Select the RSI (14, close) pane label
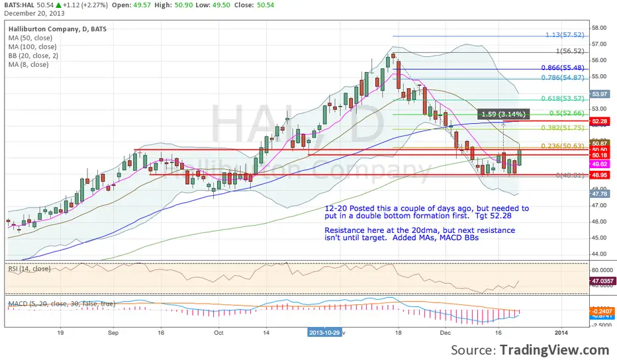This screenshot has height=364, width=617. pyautogui.click(x=30, y=269)
